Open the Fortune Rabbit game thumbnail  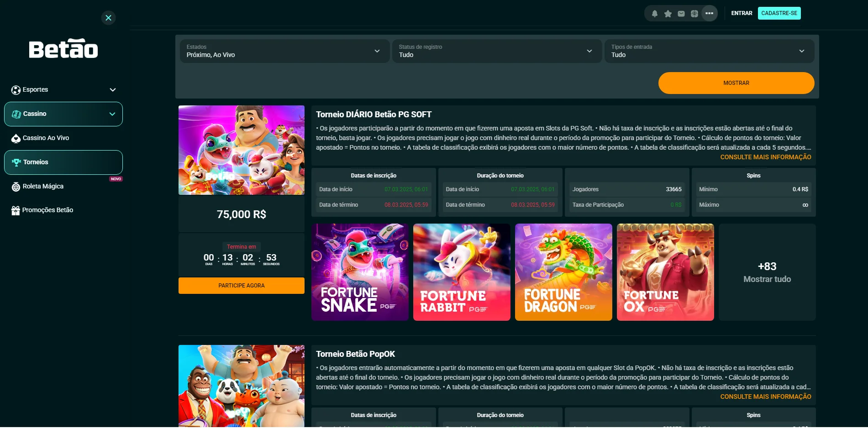tap(462, 272)
